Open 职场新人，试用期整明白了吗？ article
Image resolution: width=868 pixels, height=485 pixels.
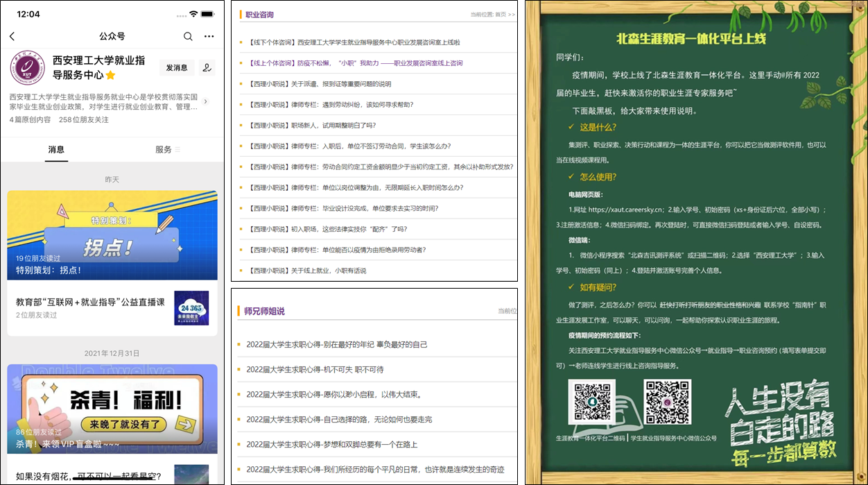pyautogui.click(x=311, y=126)
